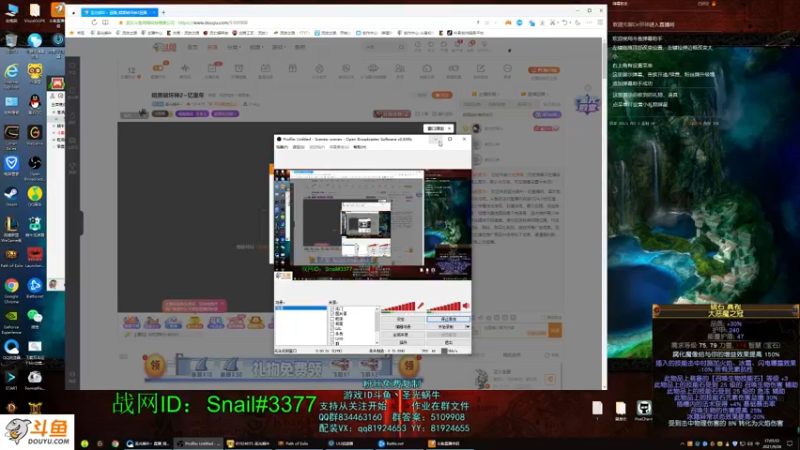The height and width of the screenshot is (450, 800).
Task: Mute the OBS desktop speaker icon
Action: pyautogui.click(x=466, y=306)
